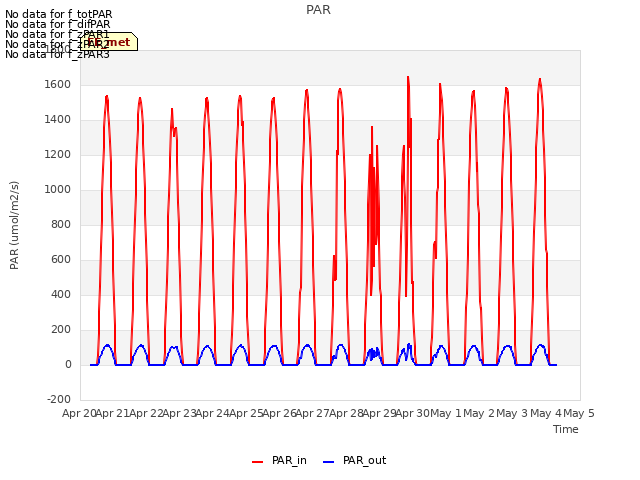Click the Apr 26 x-axis tick label
The width and height of the screenshot is (640, 480).
[x=280, y=413]
